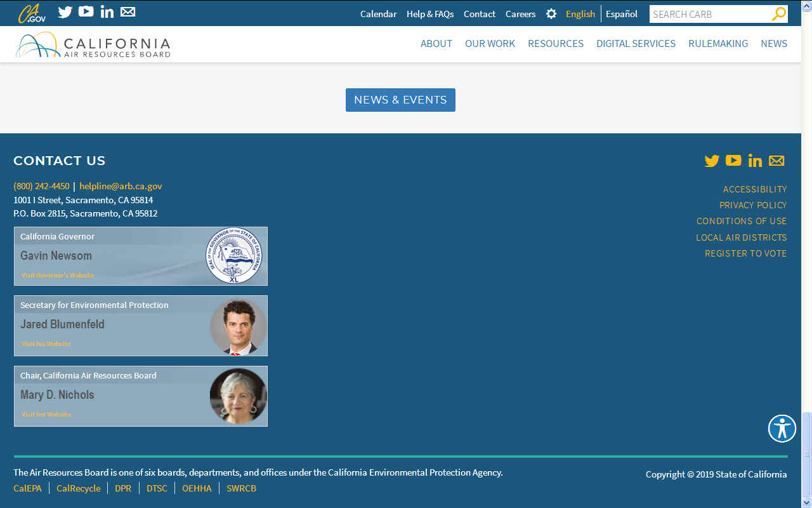Open the DPR link
Image resolution: width=812 pixels, height=508 pixels.
point(123,488)
